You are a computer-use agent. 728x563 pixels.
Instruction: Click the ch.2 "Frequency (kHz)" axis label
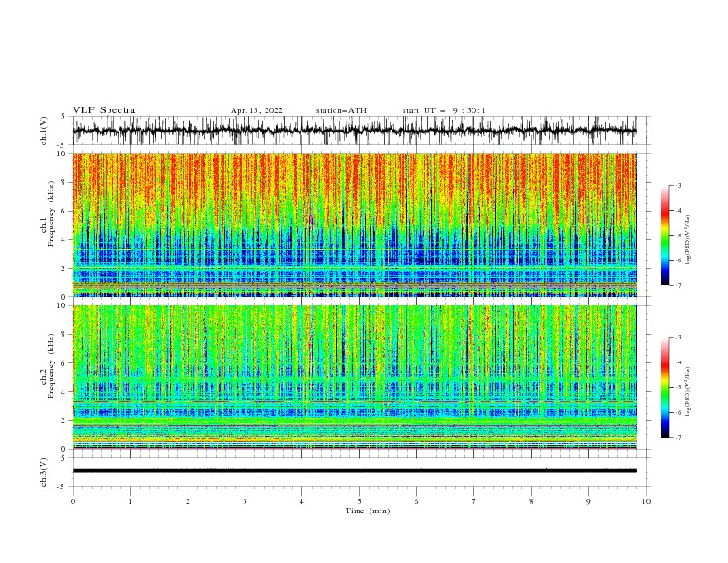pyautogui.click(x=51, y=366)
